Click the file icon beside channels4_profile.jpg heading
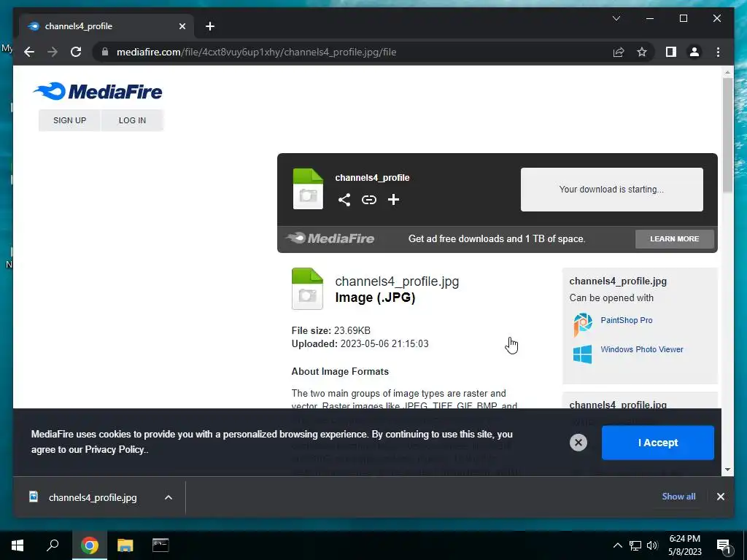Image resolution: width=747 pixels, height=560 pixels. pos(307,289)
